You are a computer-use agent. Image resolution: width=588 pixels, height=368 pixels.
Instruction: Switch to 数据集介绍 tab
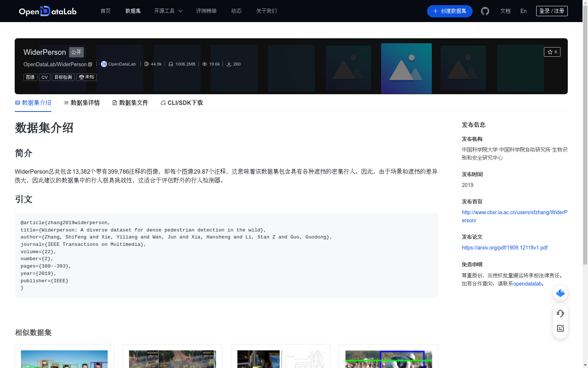[33, 103]
